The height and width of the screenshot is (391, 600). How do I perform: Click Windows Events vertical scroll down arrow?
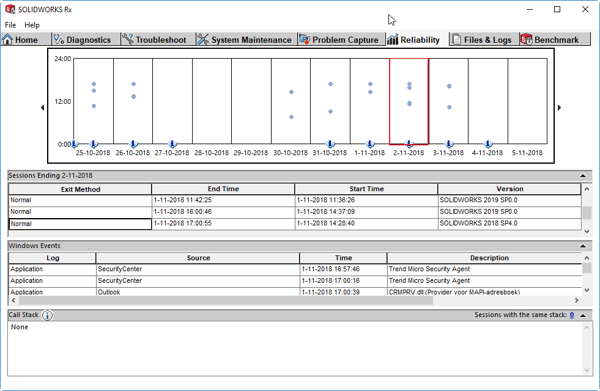tap(587, 290)
